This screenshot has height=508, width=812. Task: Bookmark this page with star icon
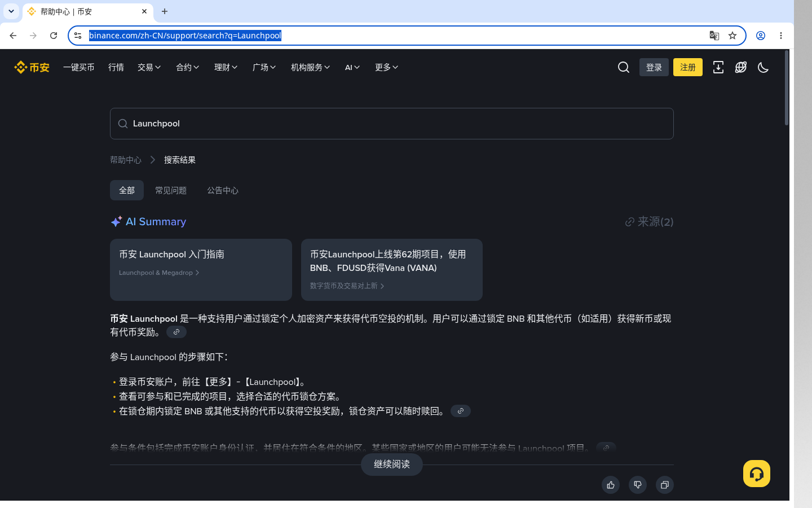732,36
